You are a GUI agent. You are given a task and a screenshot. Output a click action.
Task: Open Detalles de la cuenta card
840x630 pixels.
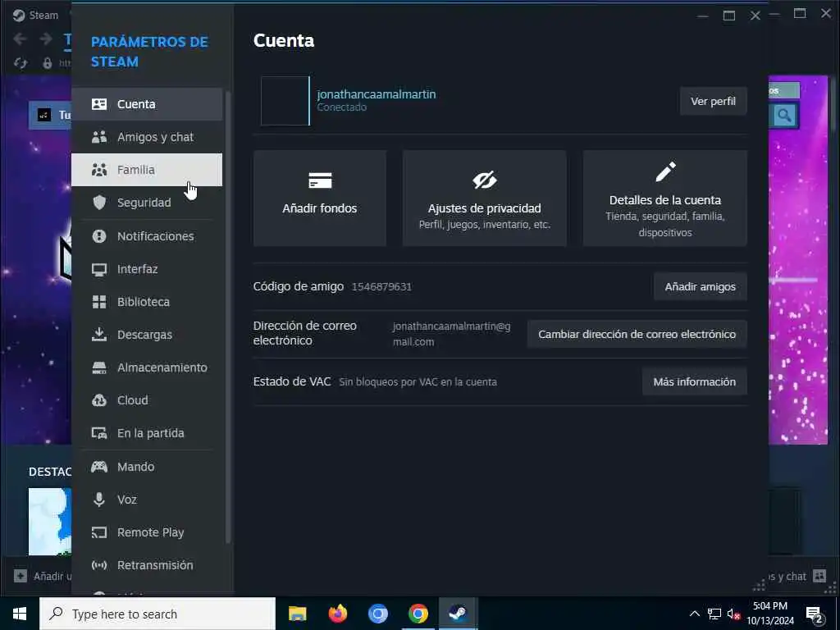pos(664,199)
